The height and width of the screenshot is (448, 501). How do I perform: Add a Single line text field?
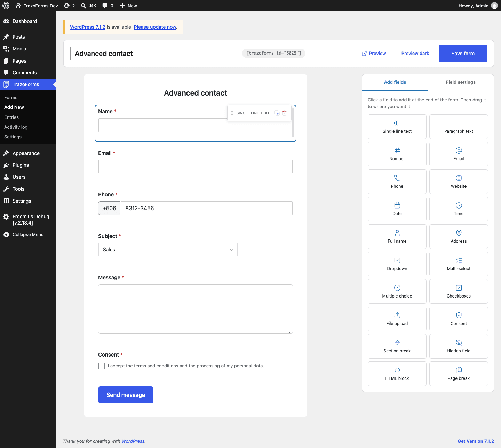(397, 127)
